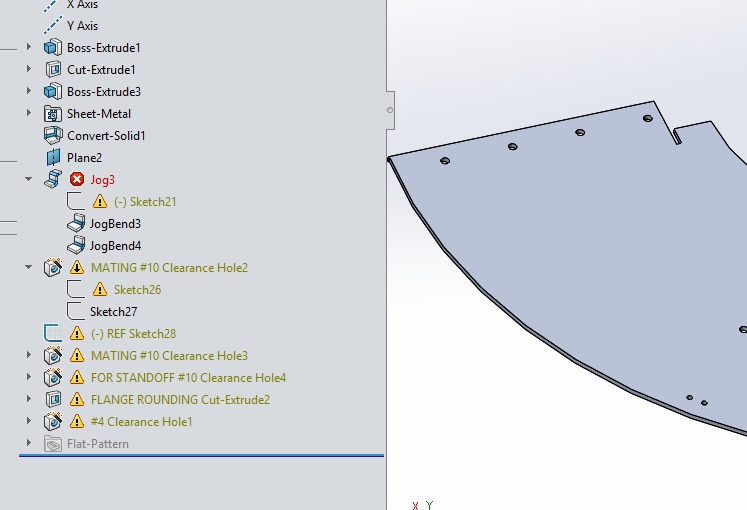Expand the #4 Clearance Hole1 feature
This screenshot has width=747, height=510.
click(29, 420)
